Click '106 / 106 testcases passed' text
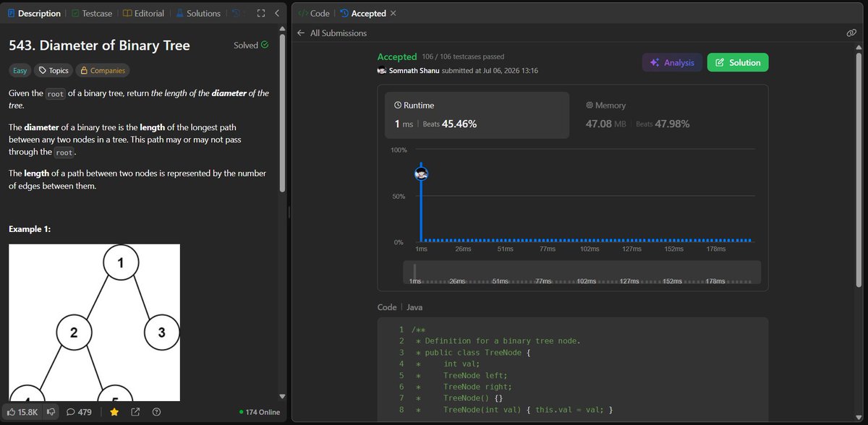 click(x=463, y=56)
